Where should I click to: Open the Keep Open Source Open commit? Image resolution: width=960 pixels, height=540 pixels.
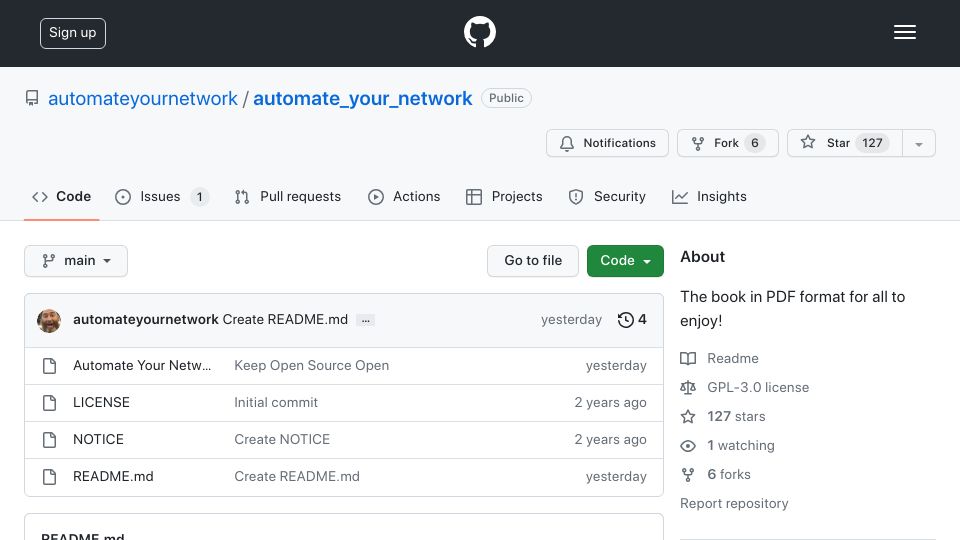[x=312, y=366]
